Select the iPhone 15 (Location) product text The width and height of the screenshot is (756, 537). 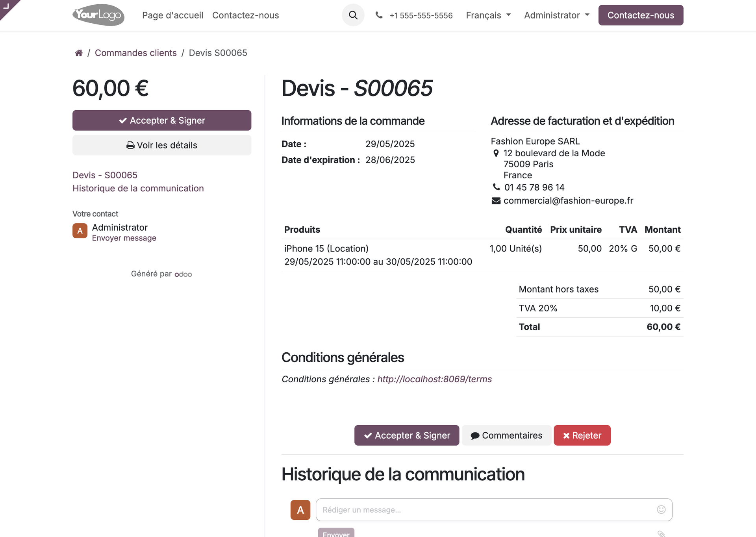[x=326, y=248]
